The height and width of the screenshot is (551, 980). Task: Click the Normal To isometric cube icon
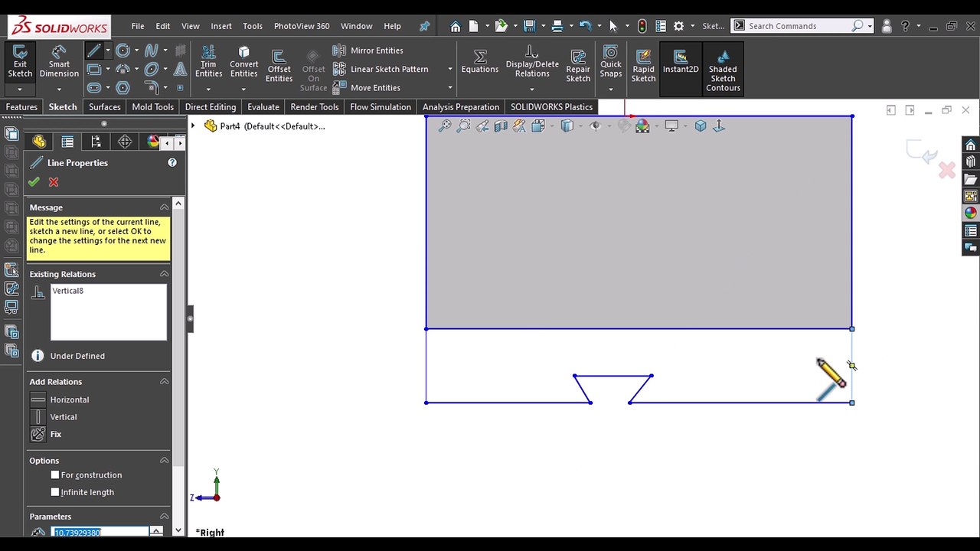pyautogui.click(x=700, y=126)
